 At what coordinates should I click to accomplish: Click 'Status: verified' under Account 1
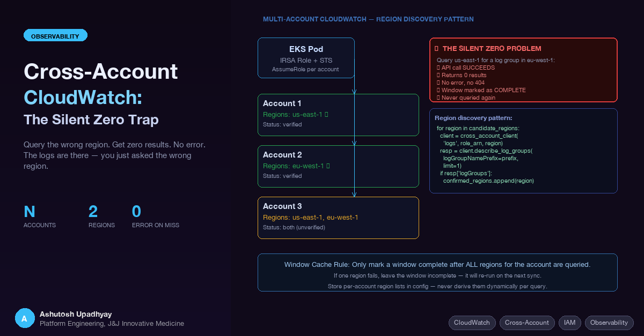[282, 124]
